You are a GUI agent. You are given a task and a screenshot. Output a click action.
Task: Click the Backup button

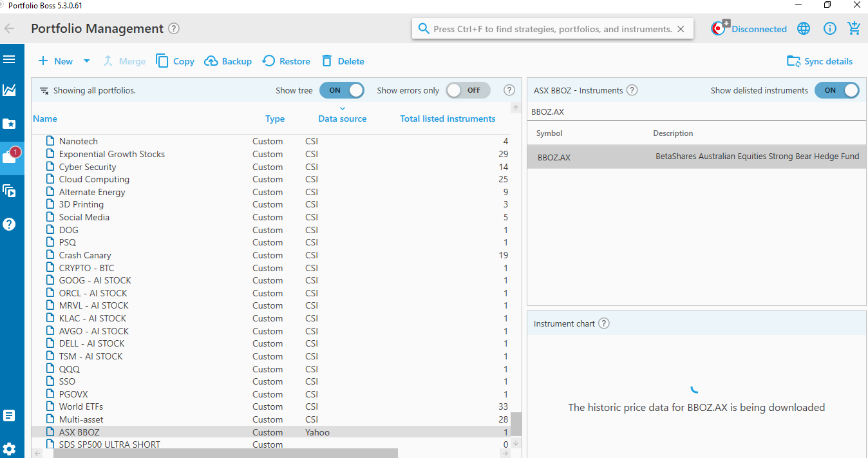pos(228,61)
